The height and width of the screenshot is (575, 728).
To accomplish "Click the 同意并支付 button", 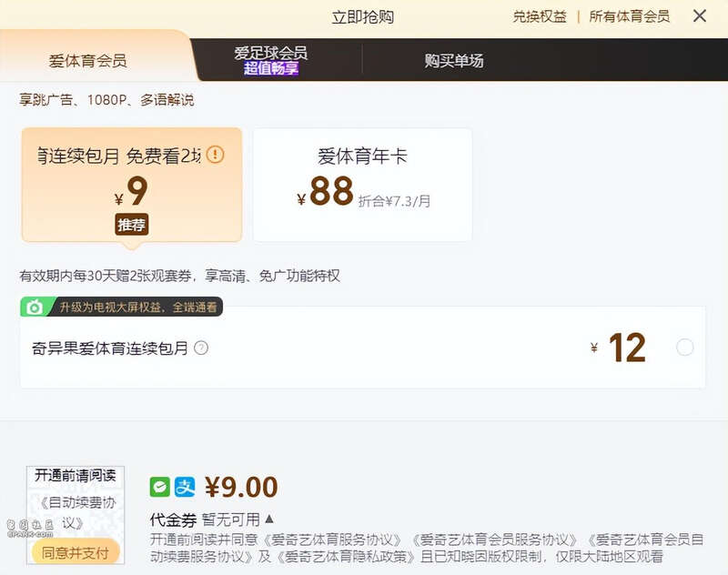I will (76, 552).
